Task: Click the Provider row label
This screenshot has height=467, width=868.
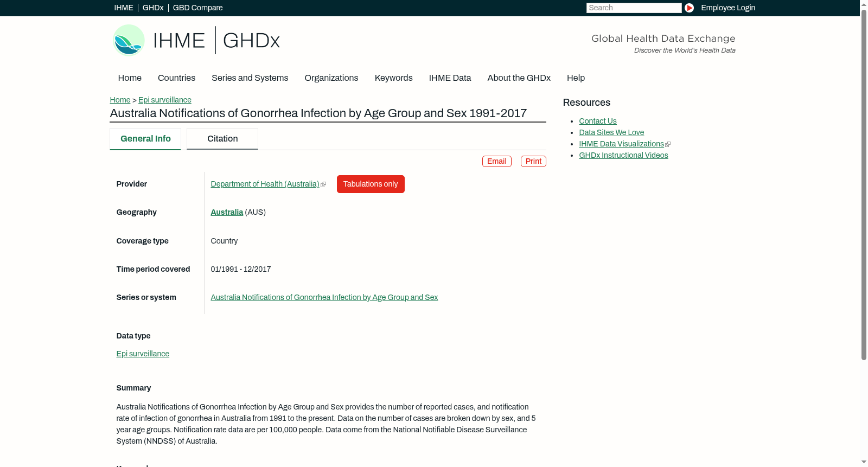Action: pos(132,184)
